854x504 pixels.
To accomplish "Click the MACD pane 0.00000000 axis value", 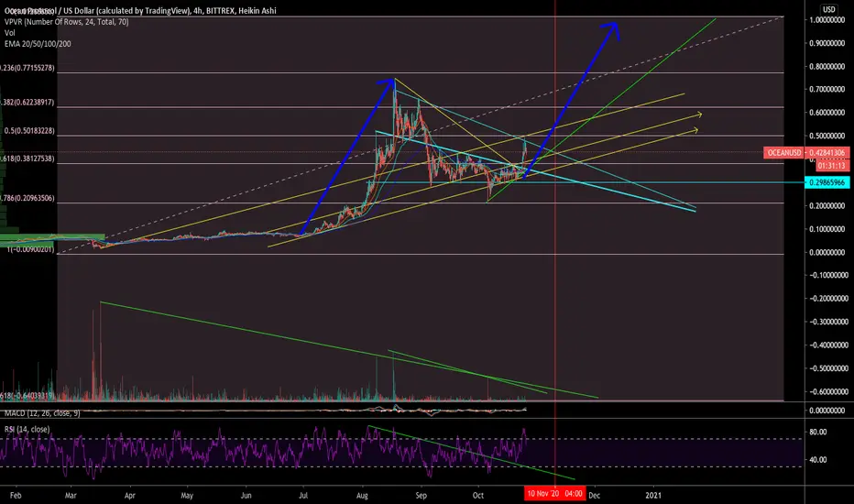I will coord(827,411).
